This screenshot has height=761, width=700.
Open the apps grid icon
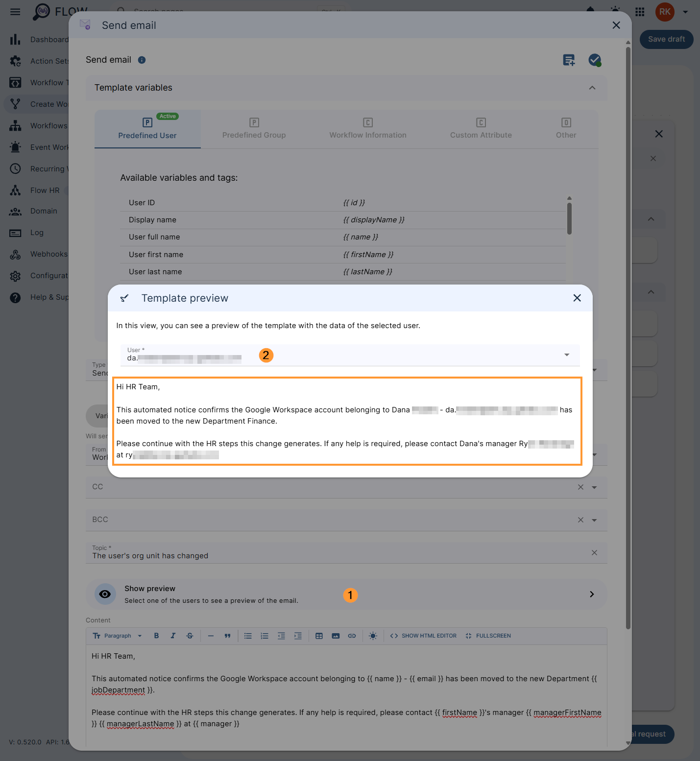pos(640,12)
